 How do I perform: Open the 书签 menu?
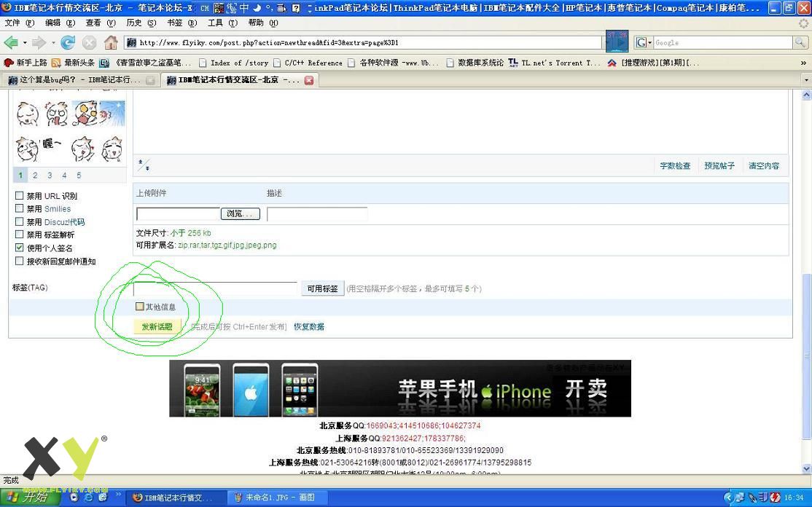[x=181, y=23]
